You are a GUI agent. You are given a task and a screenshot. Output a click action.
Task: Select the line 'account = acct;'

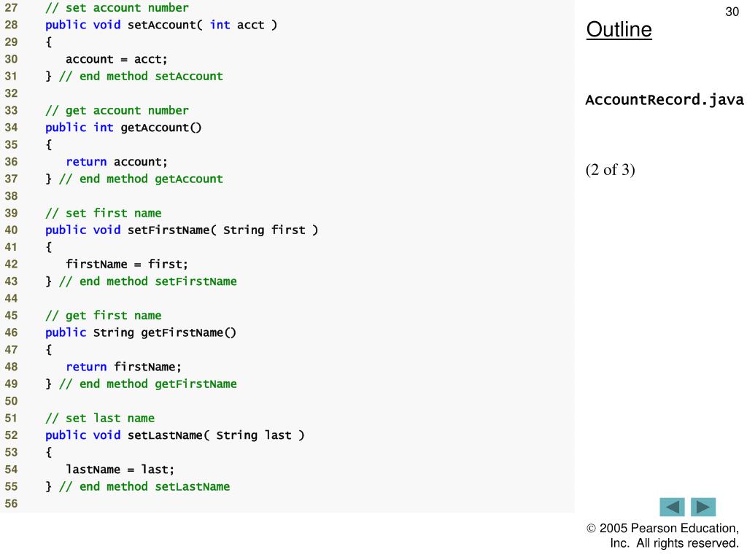(x=117, y=59)
